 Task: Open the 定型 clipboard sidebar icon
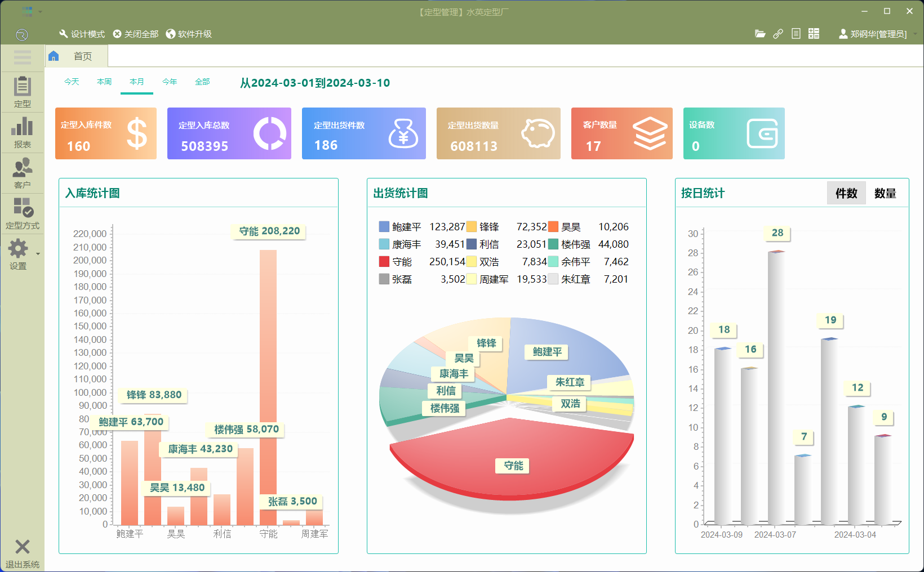click(22, 92)
